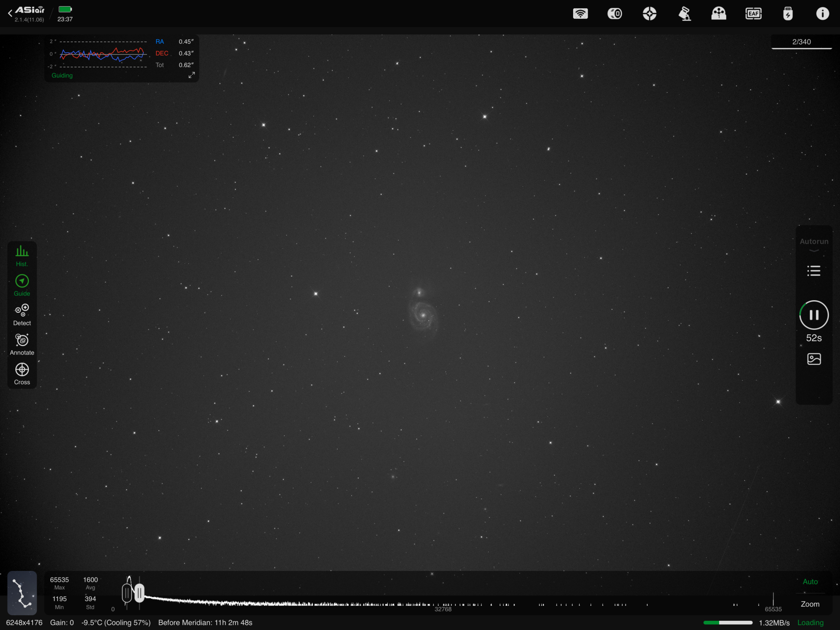Viewport: 840px width, 630px height.
Task: Toggle the Guide graph overlay
Action: point(22,285)
